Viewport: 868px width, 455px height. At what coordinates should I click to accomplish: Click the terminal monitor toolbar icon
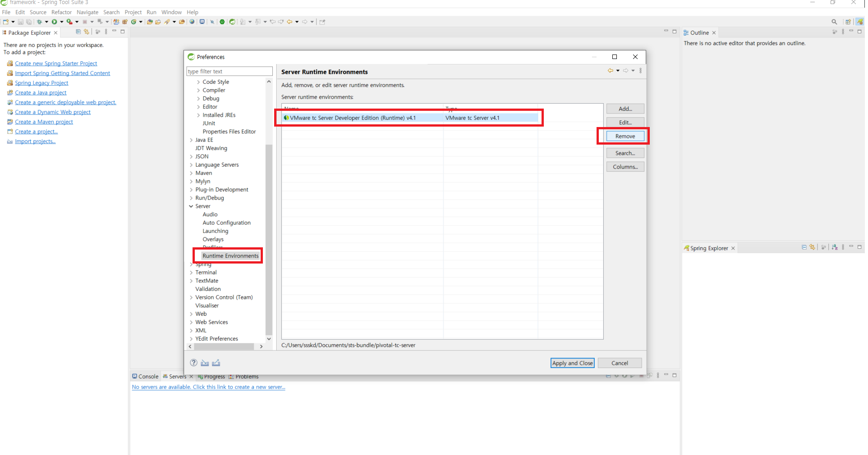click(202, 22)
